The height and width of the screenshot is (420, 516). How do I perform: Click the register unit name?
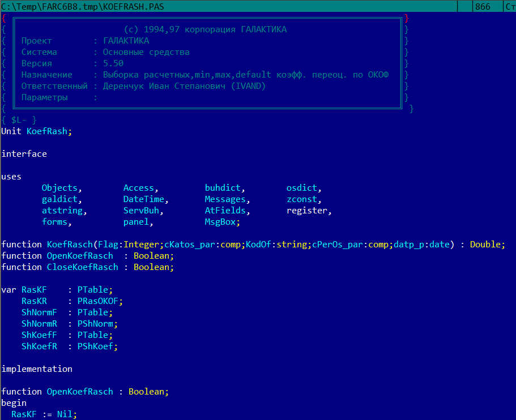pos(307,211)
